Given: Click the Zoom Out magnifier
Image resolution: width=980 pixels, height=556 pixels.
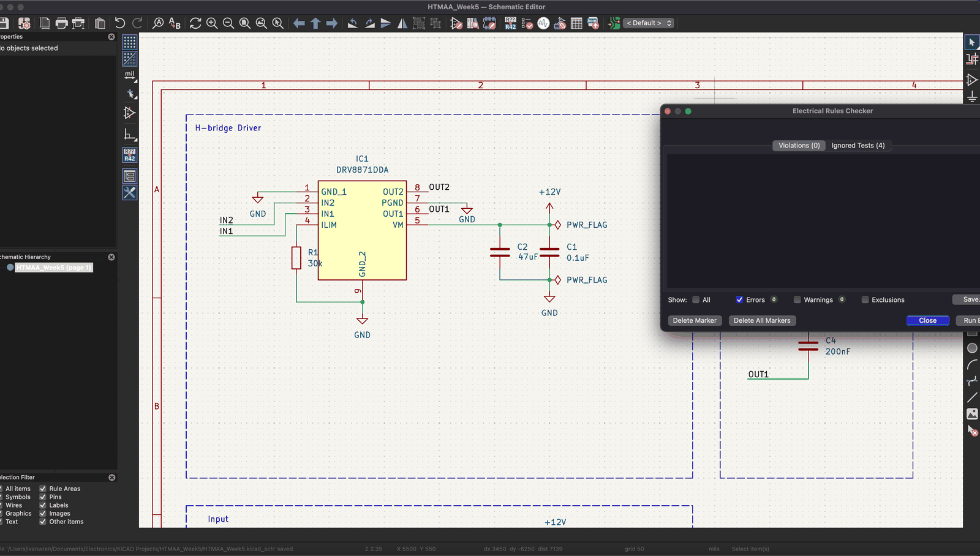Looking at the screenshot, I should coord(228,23).
